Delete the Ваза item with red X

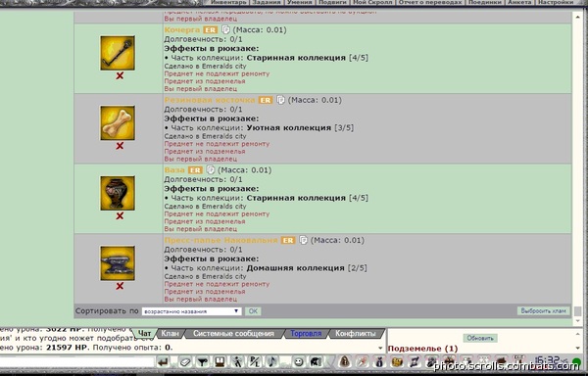coord(120,215)
